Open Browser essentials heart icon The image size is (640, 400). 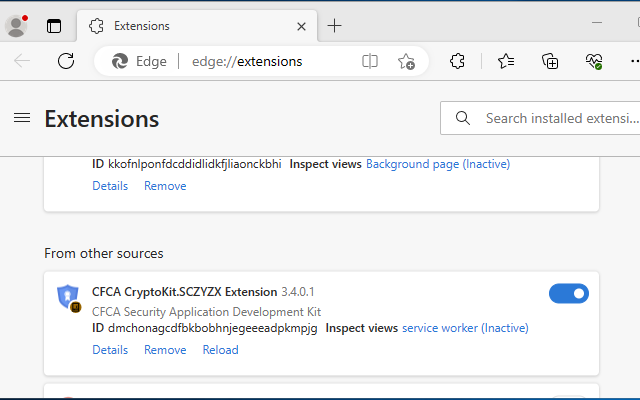click(594, 61)
